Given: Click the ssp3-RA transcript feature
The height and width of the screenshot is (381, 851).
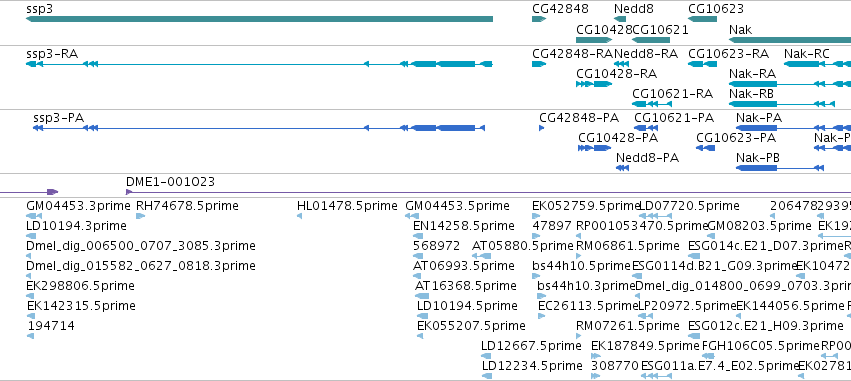Looking at the screenshot, I should pyautogui.click(x=259, y=64).
